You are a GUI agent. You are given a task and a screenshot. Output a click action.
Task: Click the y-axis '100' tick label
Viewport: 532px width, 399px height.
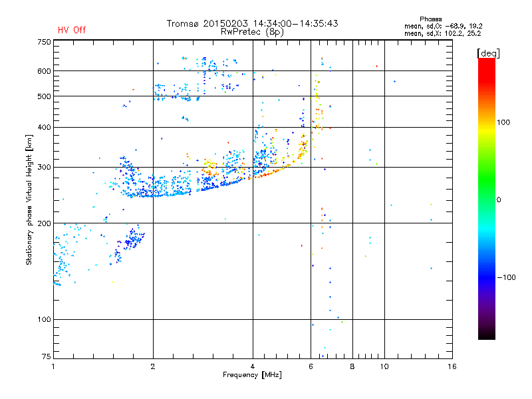[44, 319]
